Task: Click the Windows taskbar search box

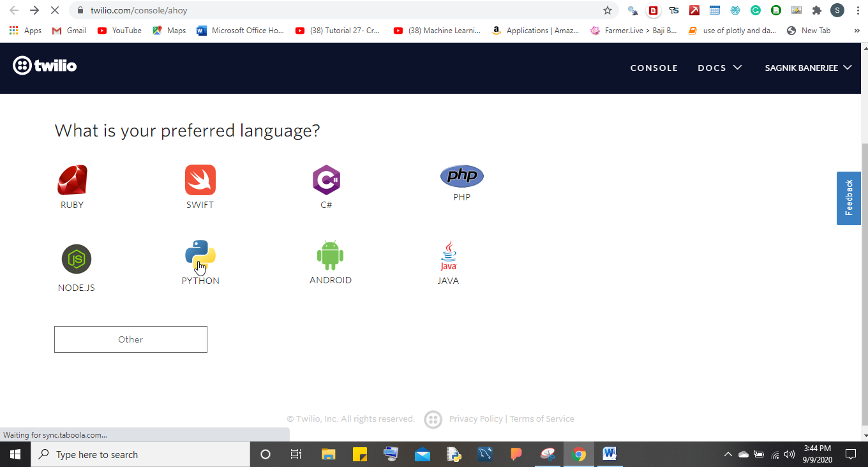Action: click(140, 454)
